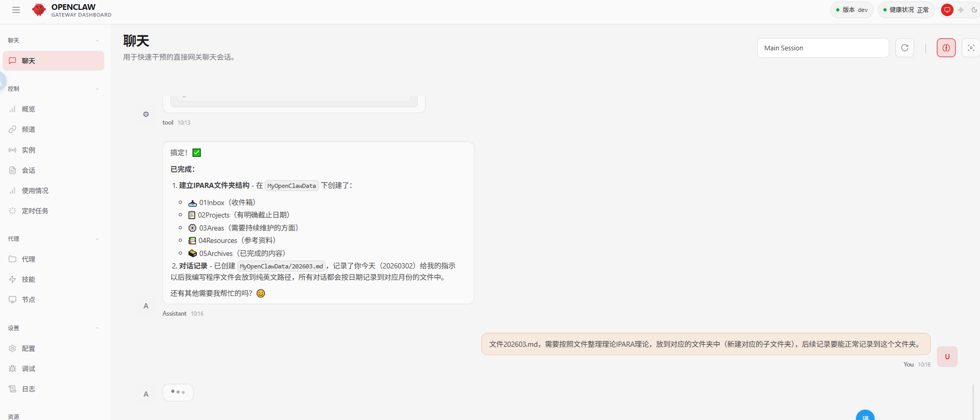This screenshot has height=420, width=980.
Task: Toggle the brain thinking-display button
Action: (946, 48)
